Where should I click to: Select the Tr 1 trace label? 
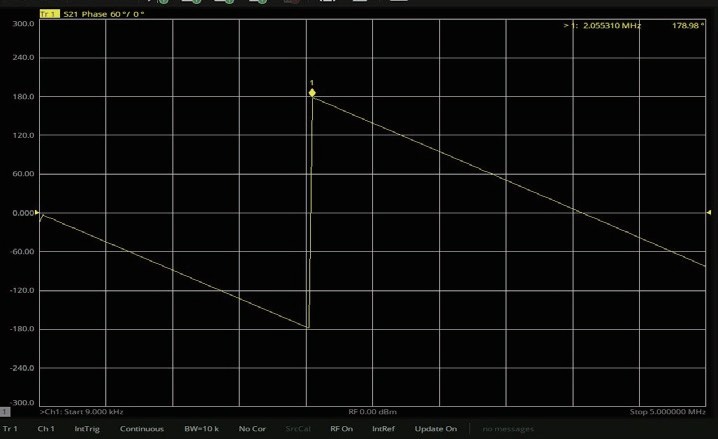tap(49, 14)
